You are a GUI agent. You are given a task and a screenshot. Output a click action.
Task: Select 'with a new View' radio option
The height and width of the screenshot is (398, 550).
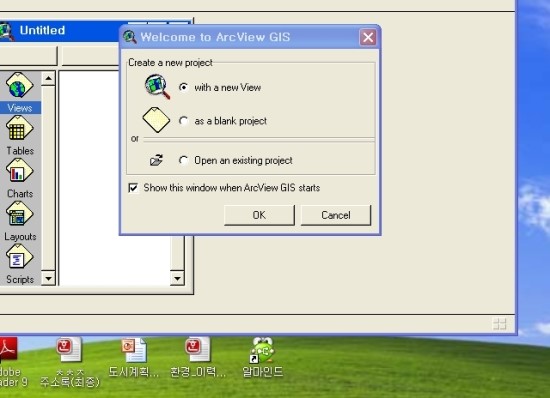pos(183,87)
